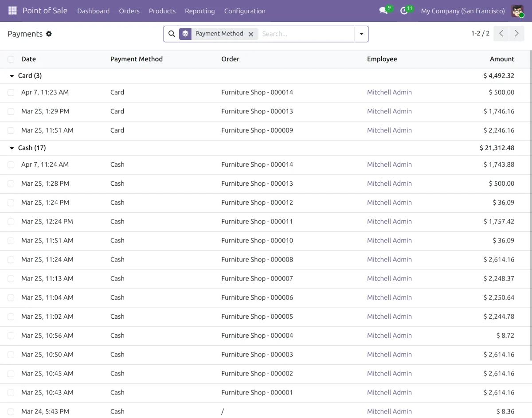This screenshot has height=418, width=532.
Task: Select the Mar 25, 11:04 AM Cash payment checkbox
Action: coord(11,298)
